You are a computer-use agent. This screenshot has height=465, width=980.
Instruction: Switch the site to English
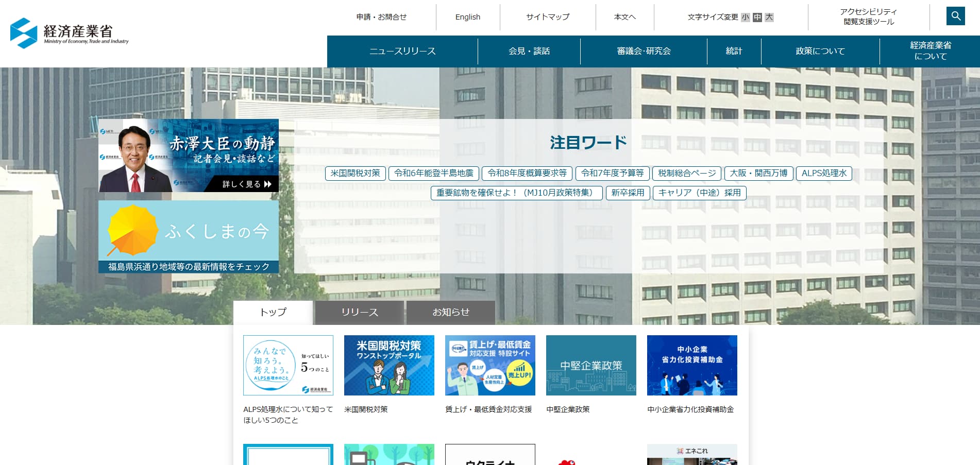point(467,17)
